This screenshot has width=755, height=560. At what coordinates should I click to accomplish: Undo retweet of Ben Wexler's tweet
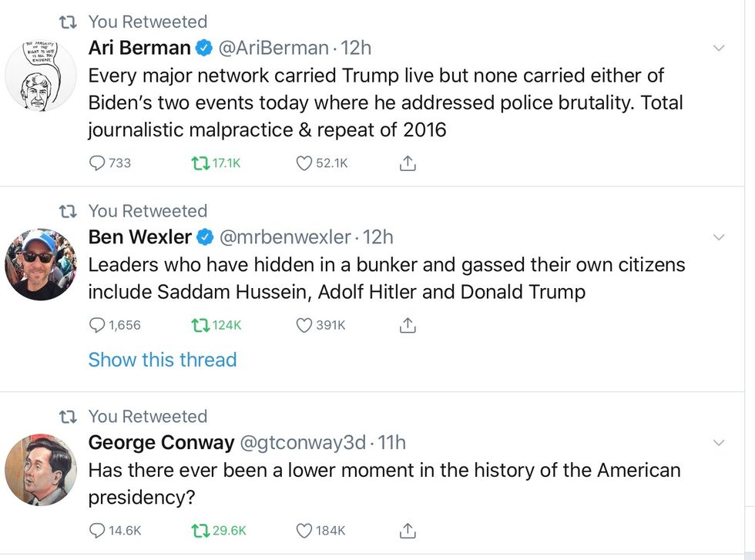click(200, 325)
